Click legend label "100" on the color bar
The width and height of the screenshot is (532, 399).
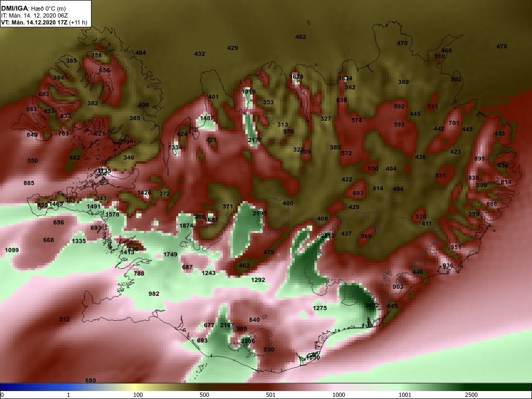click(138, 395)
